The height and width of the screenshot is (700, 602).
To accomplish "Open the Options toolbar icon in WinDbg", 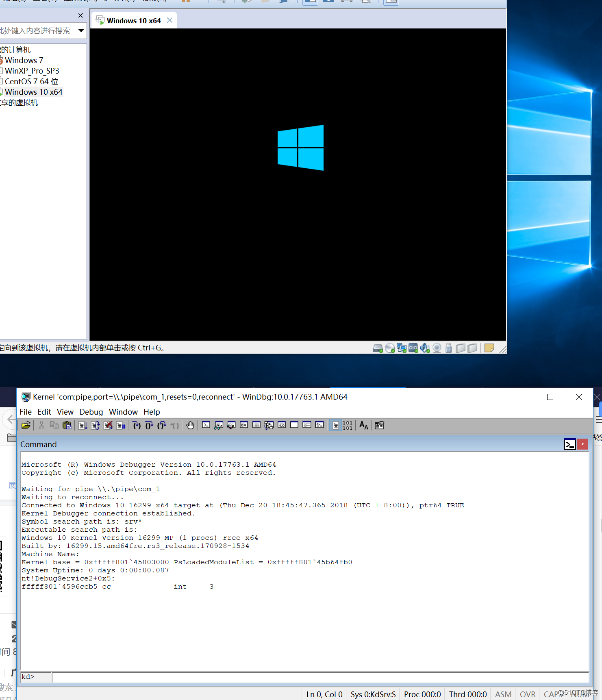I will click(x=379, y=425).
